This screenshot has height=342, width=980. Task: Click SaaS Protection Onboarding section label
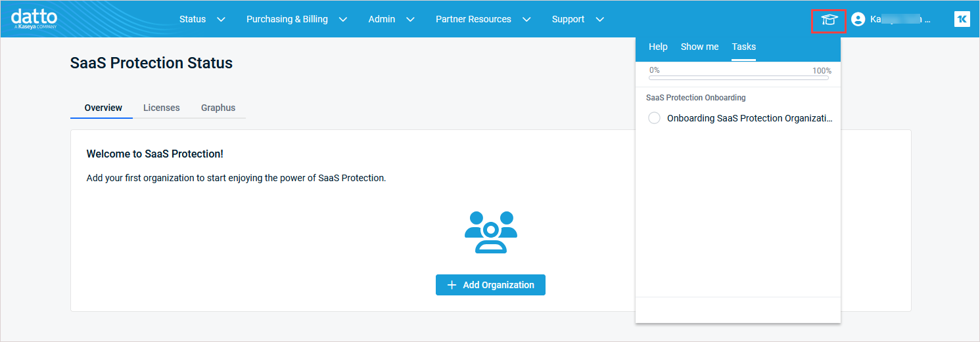695,97
